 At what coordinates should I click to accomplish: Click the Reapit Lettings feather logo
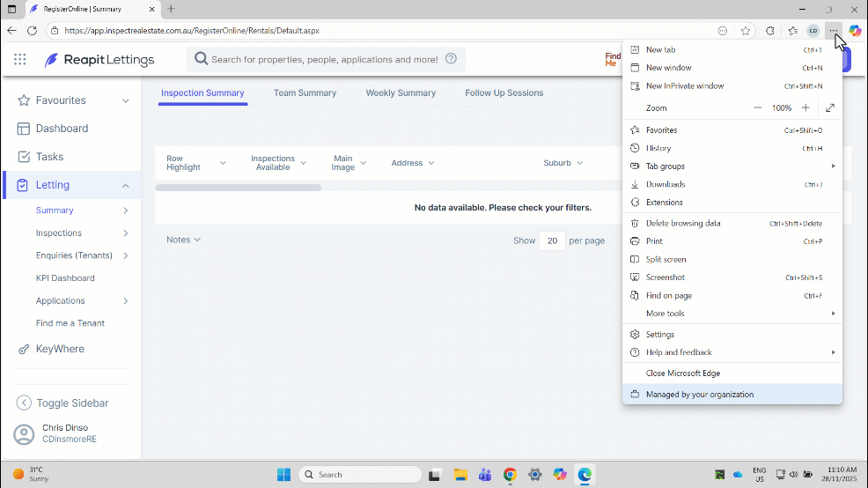pyautogui.click(x=51, y=59)
